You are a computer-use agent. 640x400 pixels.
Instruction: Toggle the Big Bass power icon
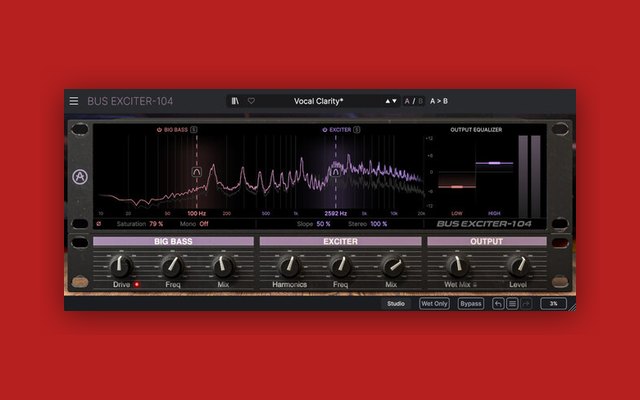pyautogui.click(x=159, y=130)
